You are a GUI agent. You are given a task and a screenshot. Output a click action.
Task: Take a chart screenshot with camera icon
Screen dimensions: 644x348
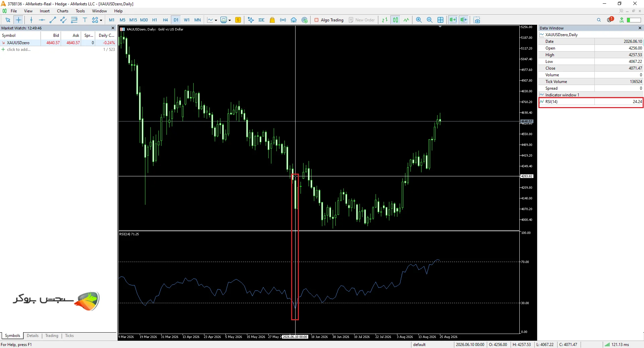(477, 20)
